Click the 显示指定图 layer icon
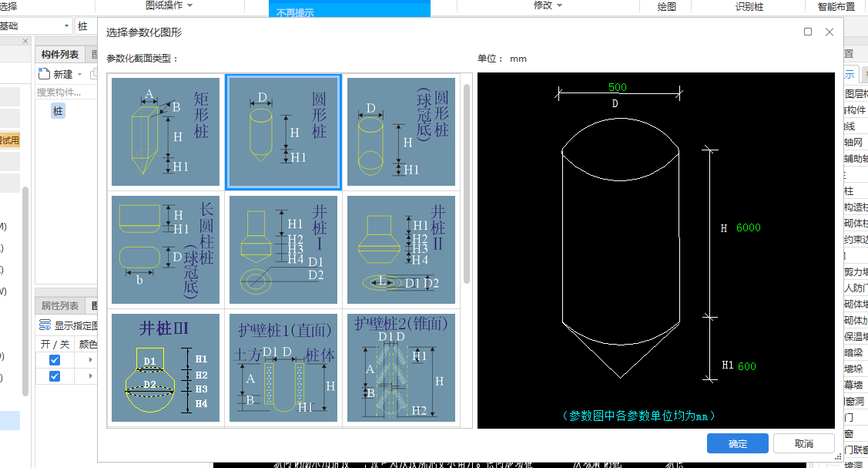868x468 pixels. click(45, 325)
